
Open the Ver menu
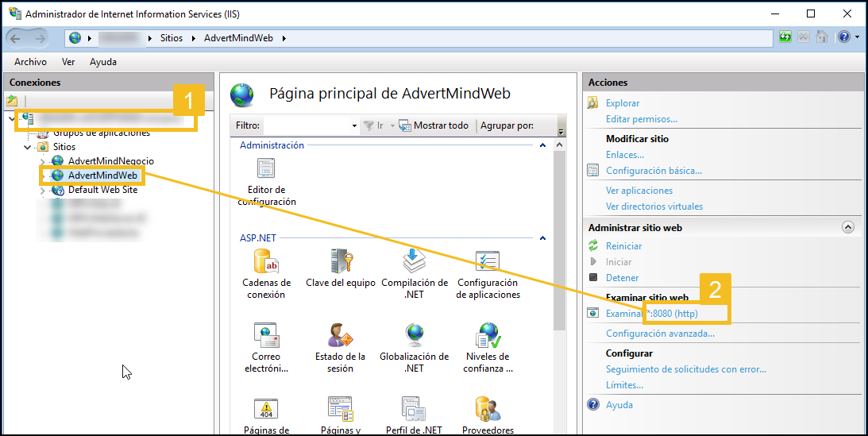(68, 62)
